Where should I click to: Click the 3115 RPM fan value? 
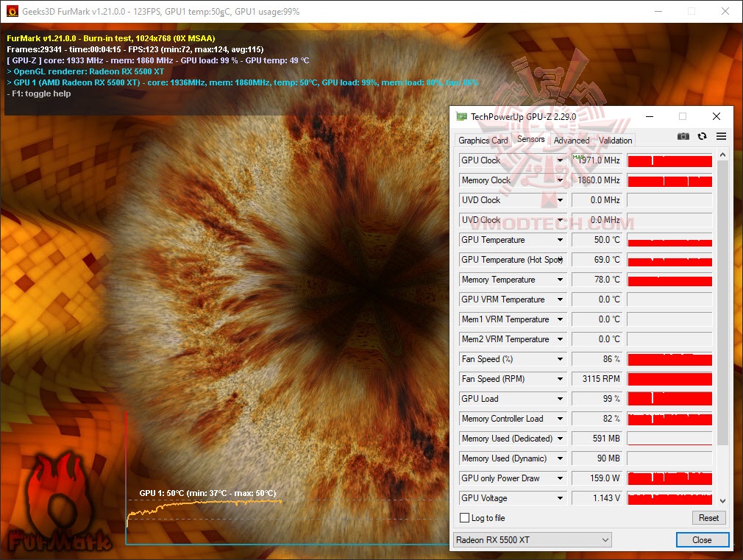[597, 379]
